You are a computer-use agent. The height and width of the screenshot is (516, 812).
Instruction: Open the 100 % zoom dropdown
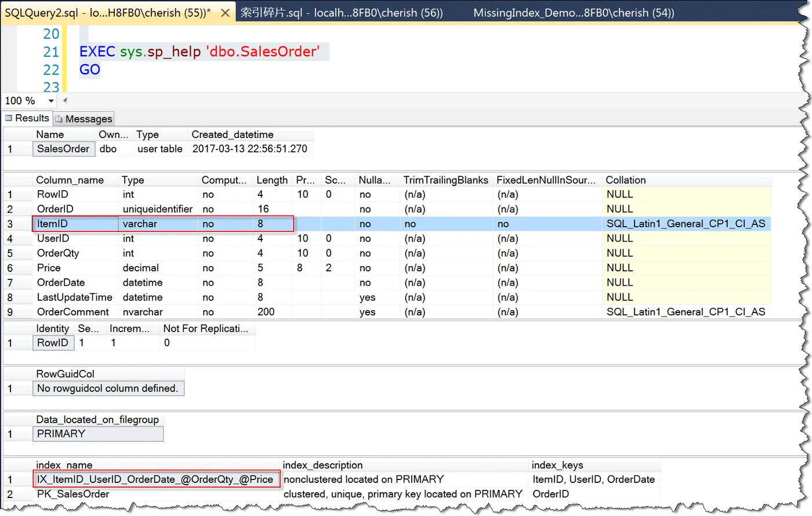51,101
